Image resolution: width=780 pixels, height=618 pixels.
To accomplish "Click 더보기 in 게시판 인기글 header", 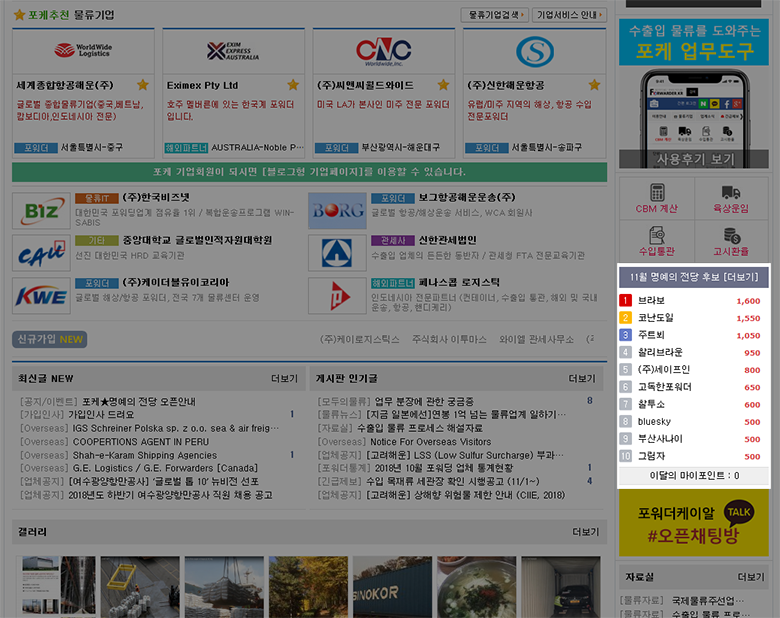I will coord(582,379).
